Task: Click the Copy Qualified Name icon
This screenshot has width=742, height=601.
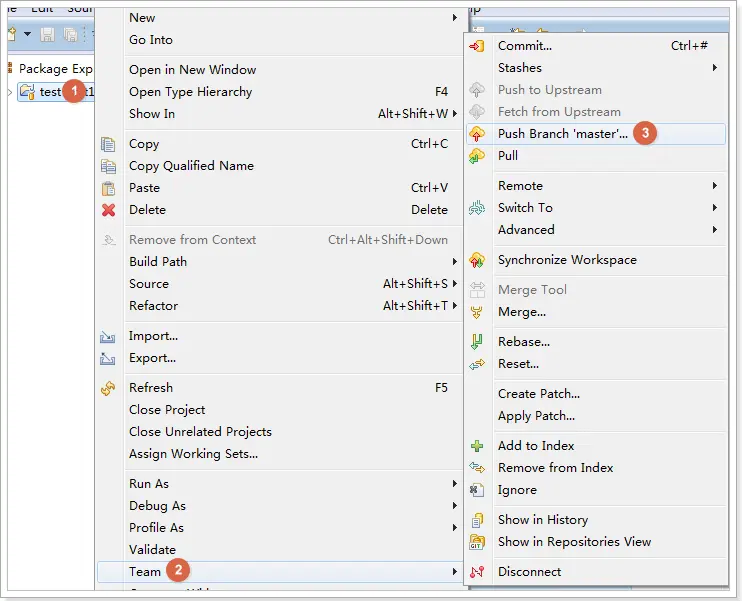Action: [108, 166]
